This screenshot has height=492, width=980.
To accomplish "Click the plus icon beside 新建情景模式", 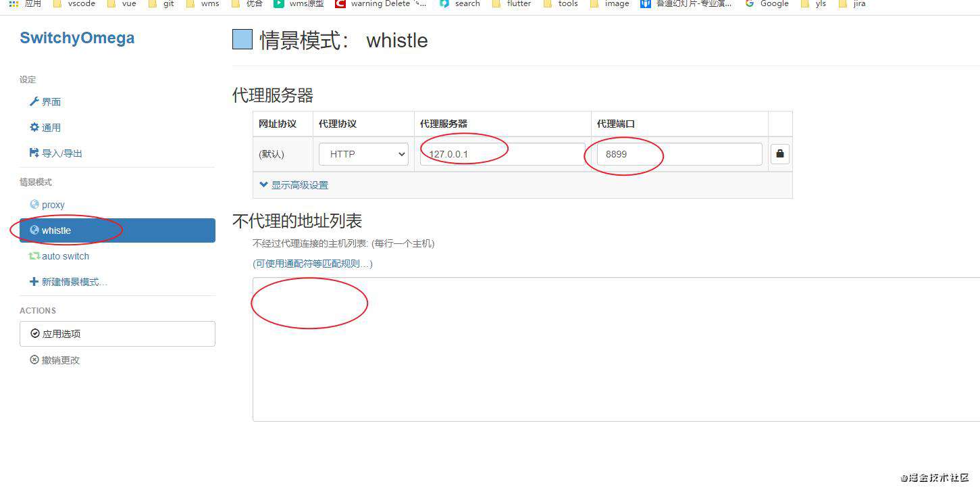I will [x=34, y=282].
